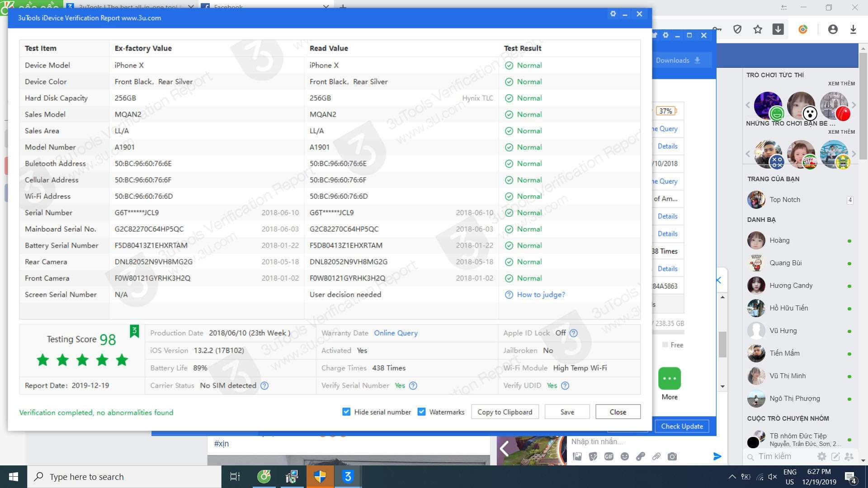868x488 pixels.
Task: Open chat with Hương Candy
Action: point(800,286)
